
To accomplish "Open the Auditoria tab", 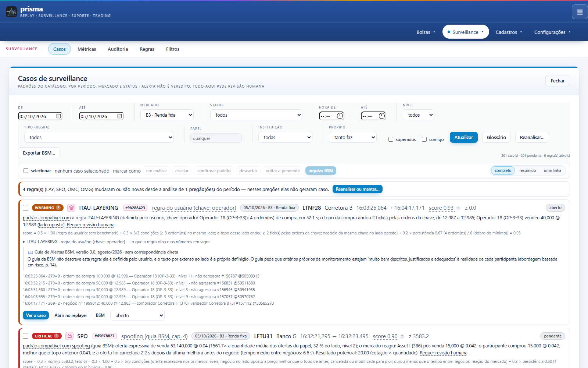I will pos(118,49).
